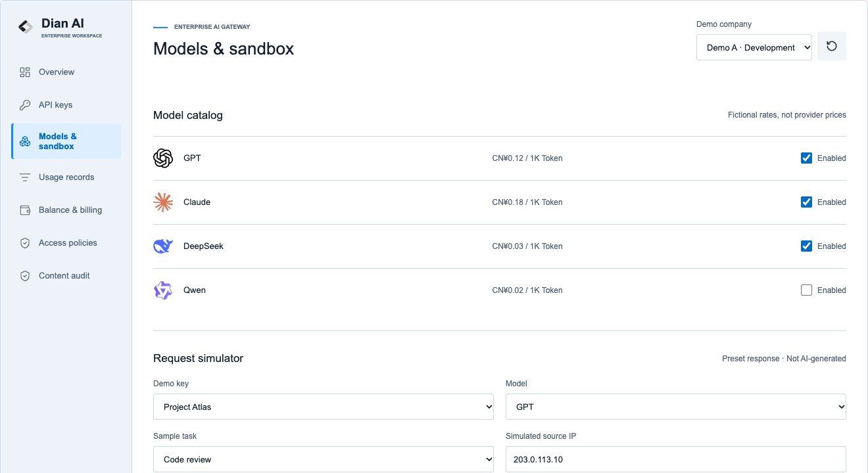The height and width of the screenshot is (473, 868).
Task: Click the Content audit shield icon
Action: click(25, 276)
